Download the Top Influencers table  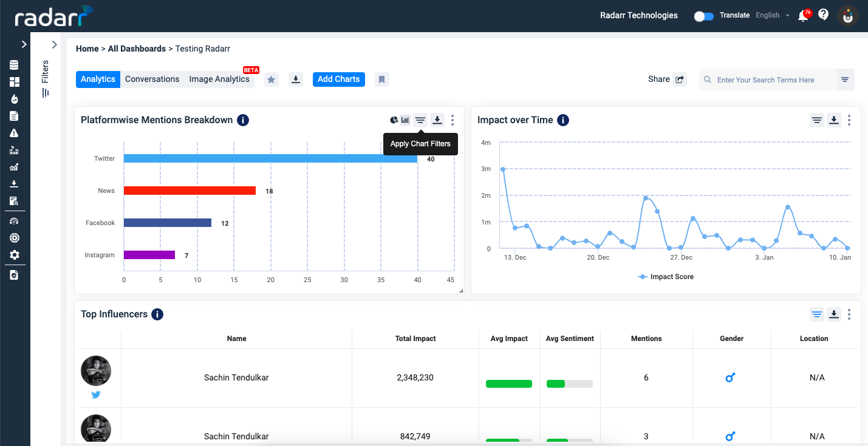[x=834, y=314]
